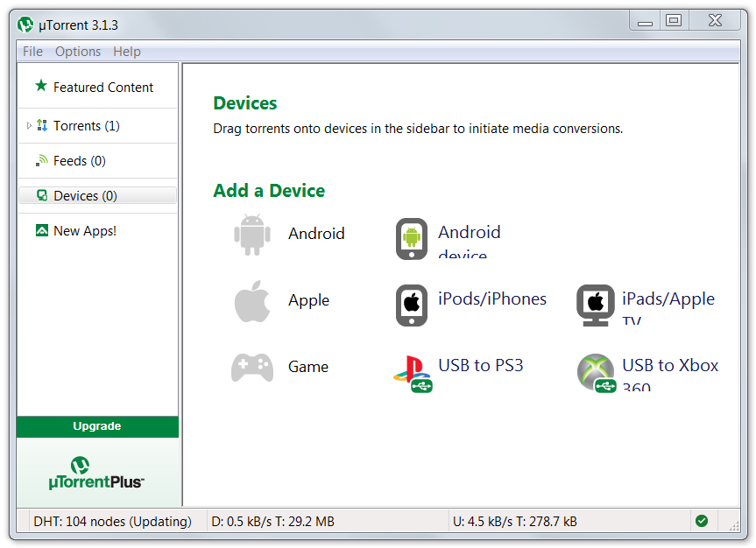Expand the Torrents tree node arrow

[29, 126]
